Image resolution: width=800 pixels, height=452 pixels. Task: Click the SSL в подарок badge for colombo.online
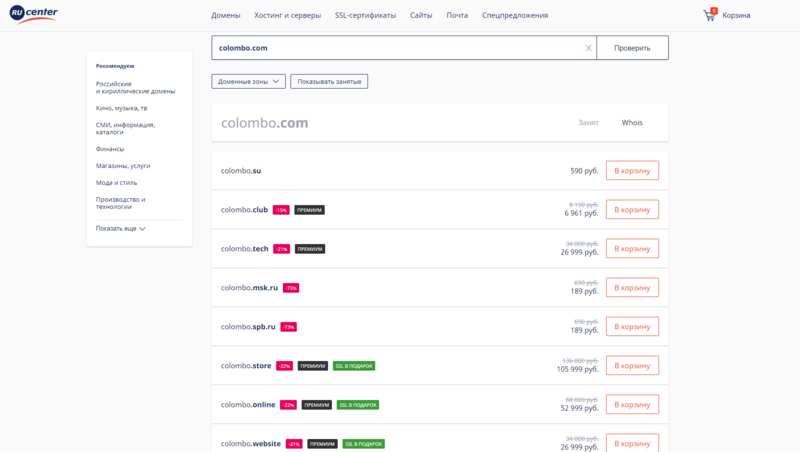tap(358, 405)
